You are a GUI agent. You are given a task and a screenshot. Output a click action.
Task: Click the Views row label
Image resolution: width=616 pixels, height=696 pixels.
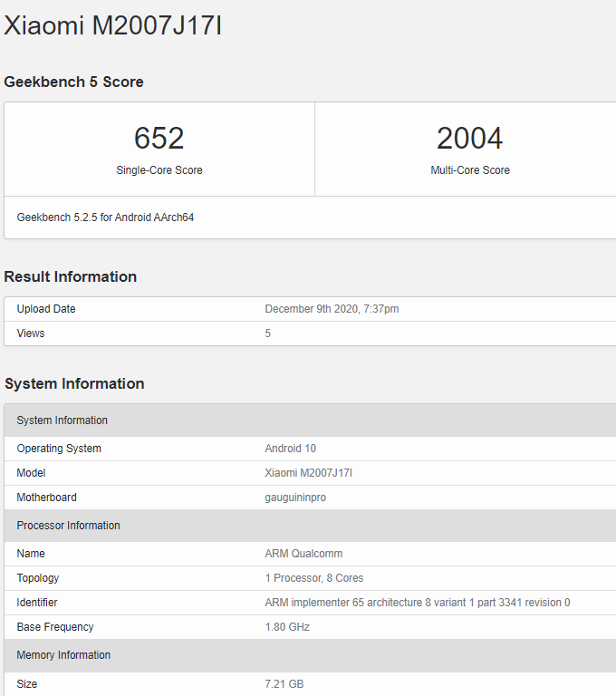coord(31,333)
